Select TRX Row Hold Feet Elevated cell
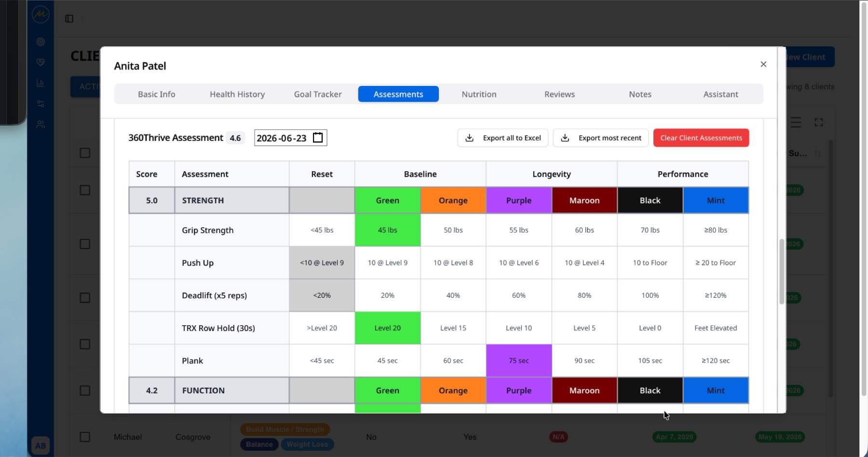 tap(716, 328)
